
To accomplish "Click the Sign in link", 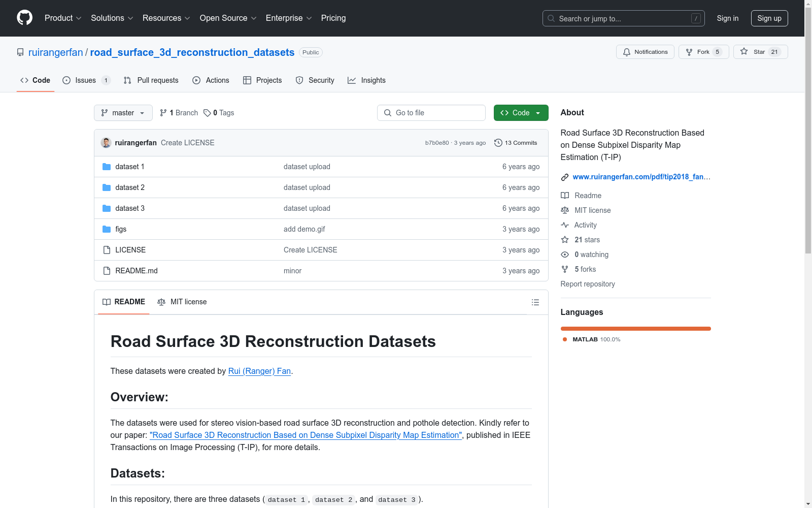I will [728, 18].
